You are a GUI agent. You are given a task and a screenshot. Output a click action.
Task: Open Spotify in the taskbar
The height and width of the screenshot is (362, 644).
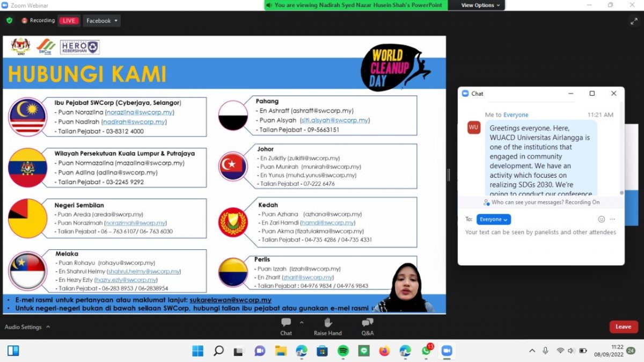click(x=343, y=351)
